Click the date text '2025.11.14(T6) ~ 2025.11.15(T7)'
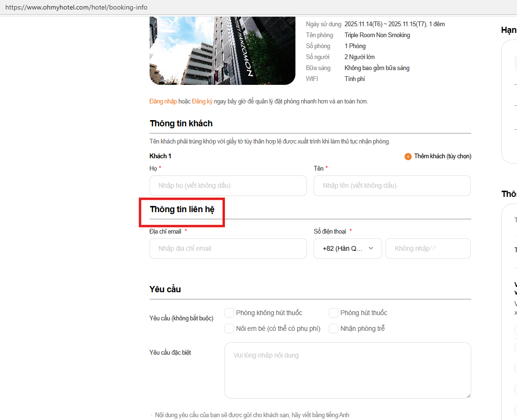Viewport: 517px width, 420px height. tap(385, 24)
